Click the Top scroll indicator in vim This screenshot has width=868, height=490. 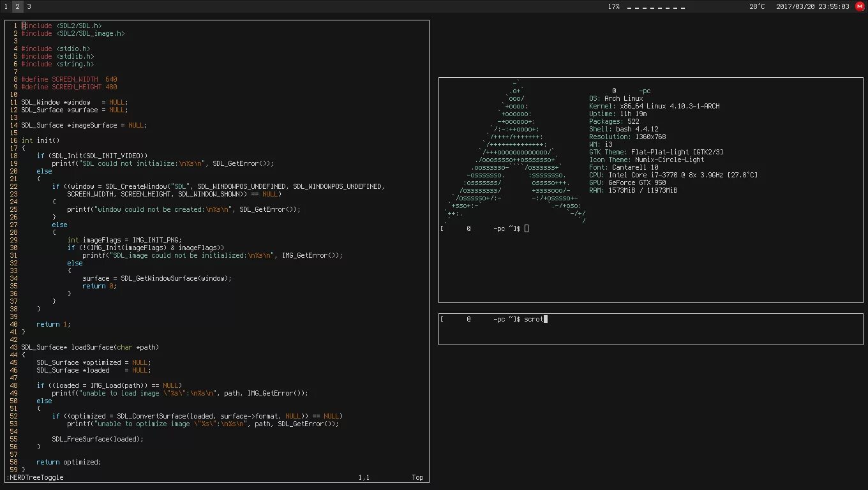[x=417, y=477]
